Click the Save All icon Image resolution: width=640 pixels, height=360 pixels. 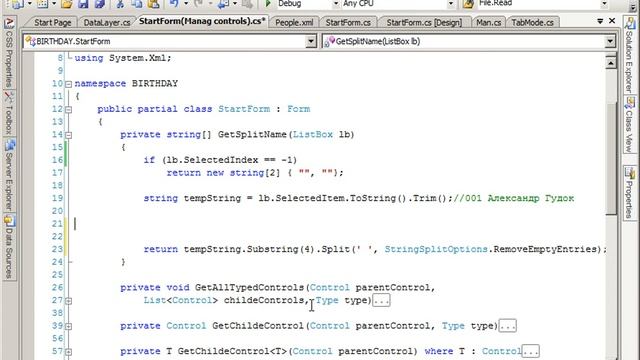(x=100, y=4)
